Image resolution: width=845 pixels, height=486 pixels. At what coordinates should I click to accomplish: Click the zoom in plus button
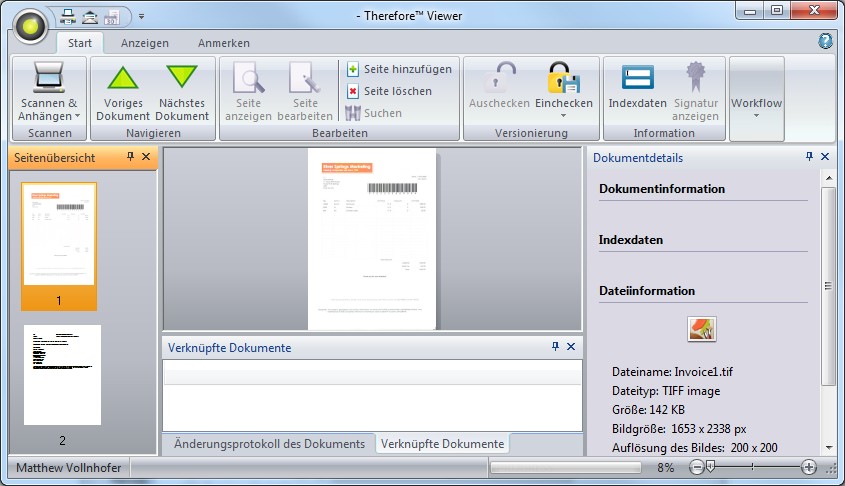pos(809,467)
